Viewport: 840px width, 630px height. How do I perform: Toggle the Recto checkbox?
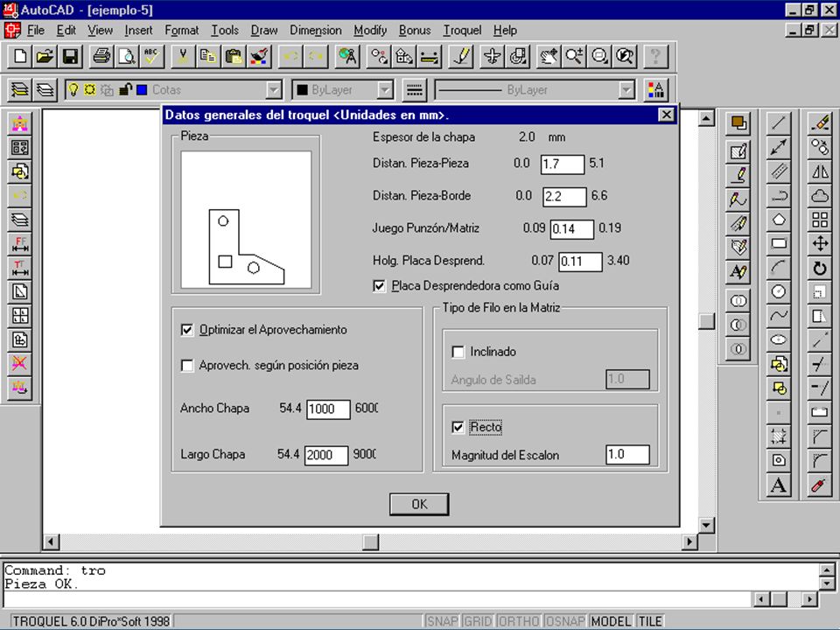(458, 427)
